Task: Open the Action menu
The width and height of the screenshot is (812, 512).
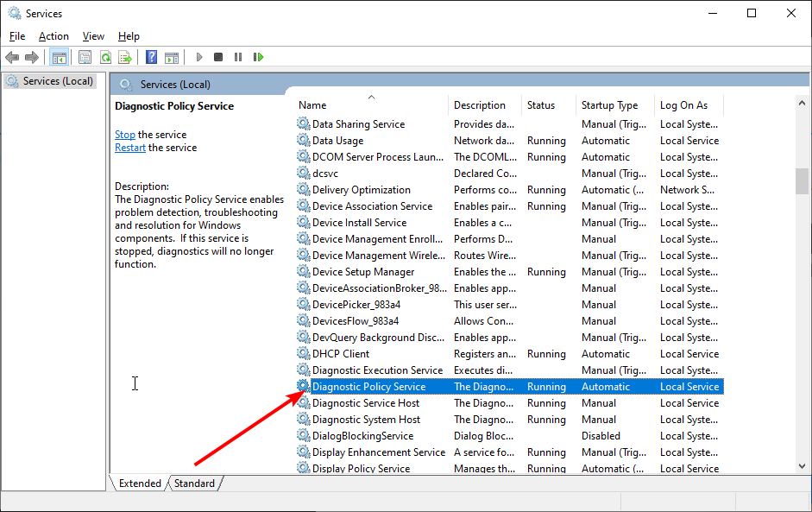Action: click(x=54, y=36)
